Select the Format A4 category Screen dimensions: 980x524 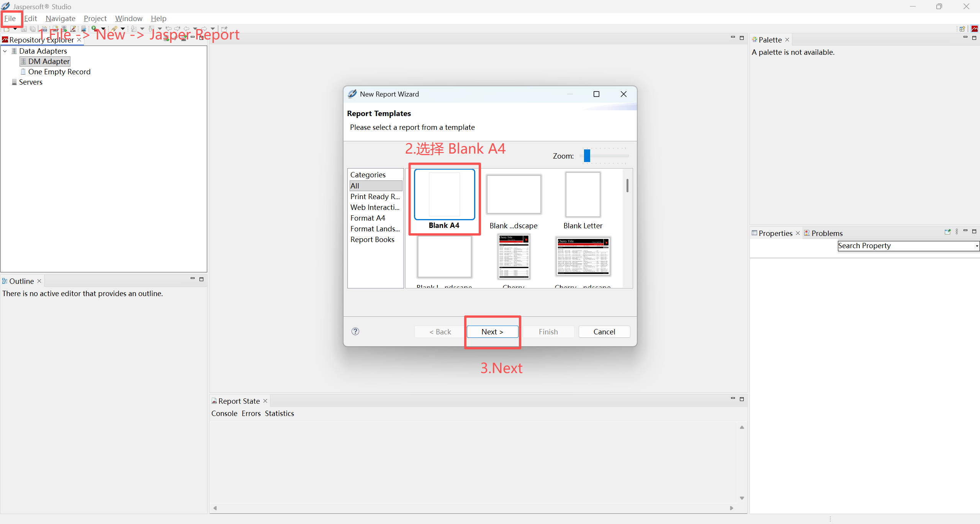pos(367,218)
